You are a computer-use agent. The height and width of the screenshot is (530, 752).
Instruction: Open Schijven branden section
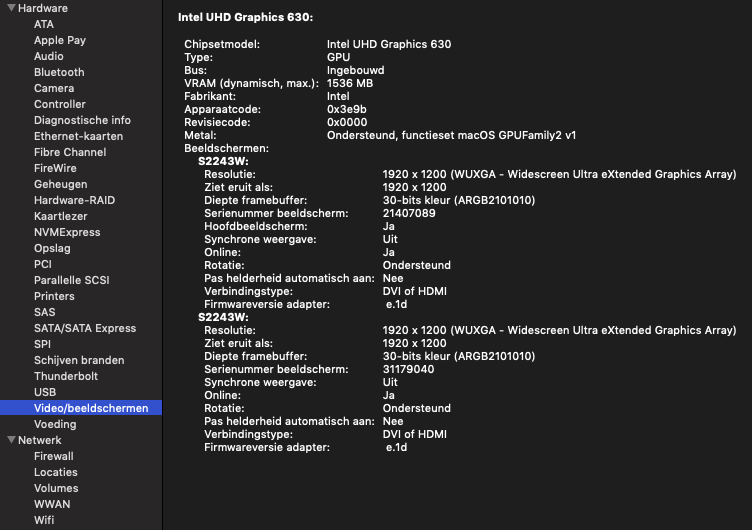coord(79,360)
